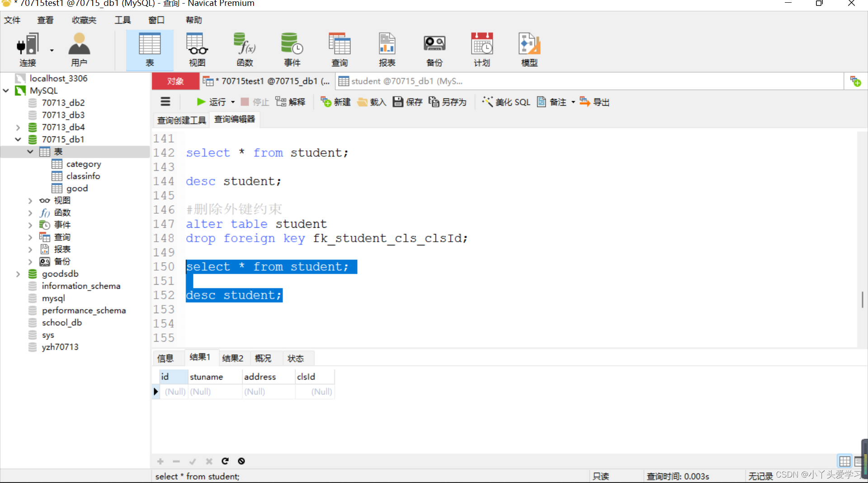Expand the 视图 node in tree
Image resolution: width=868 pixels, height=483 pixels.
pos(30,201)
